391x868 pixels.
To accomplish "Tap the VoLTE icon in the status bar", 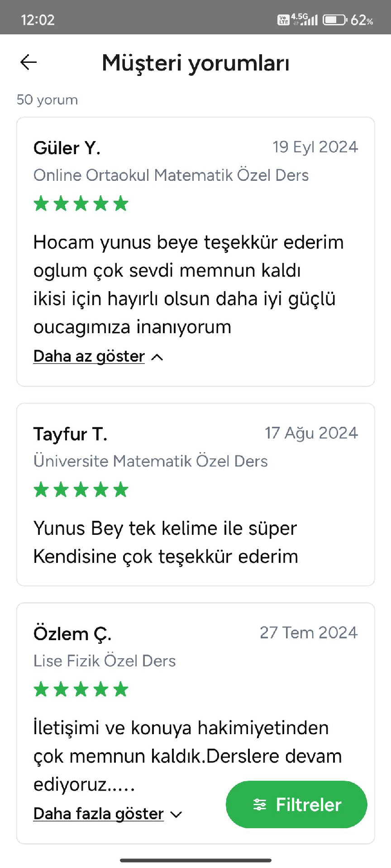I will point(283,20).
